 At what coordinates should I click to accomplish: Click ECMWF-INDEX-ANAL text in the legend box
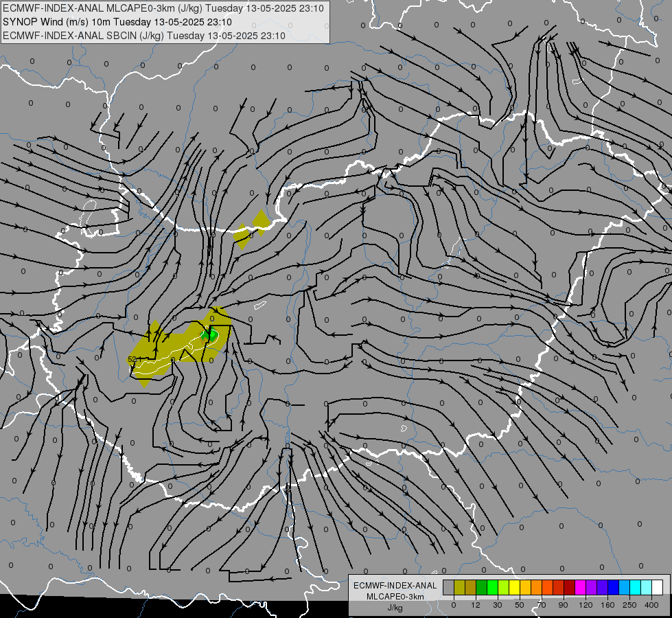pyautogui.click(x=395, y=586)
